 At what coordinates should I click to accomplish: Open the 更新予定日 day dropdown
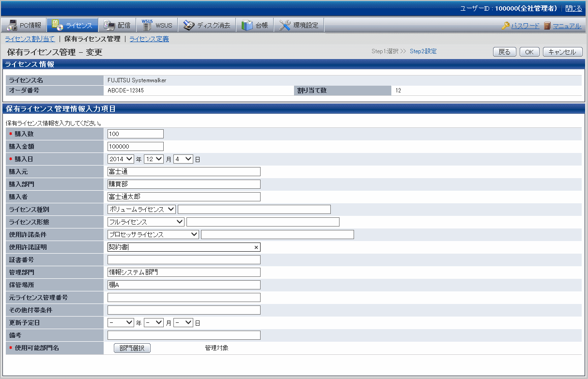point(183,322)
